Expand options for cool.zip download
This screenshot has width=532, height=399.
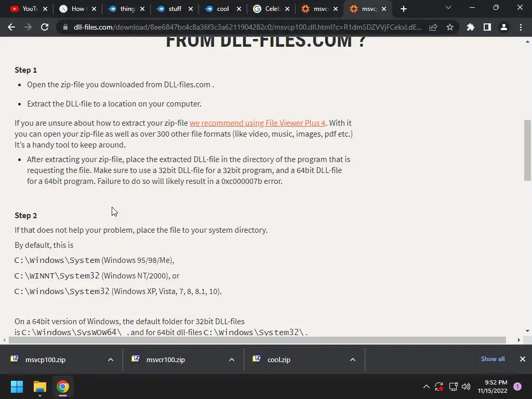click(x=353, y=360)
